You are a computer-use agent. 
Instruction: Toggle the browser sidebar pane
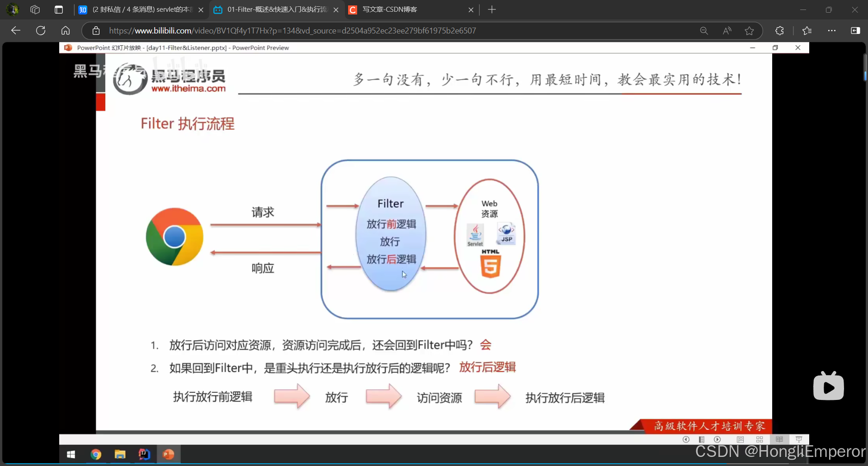pyautogui.click(x=855, y=30)
